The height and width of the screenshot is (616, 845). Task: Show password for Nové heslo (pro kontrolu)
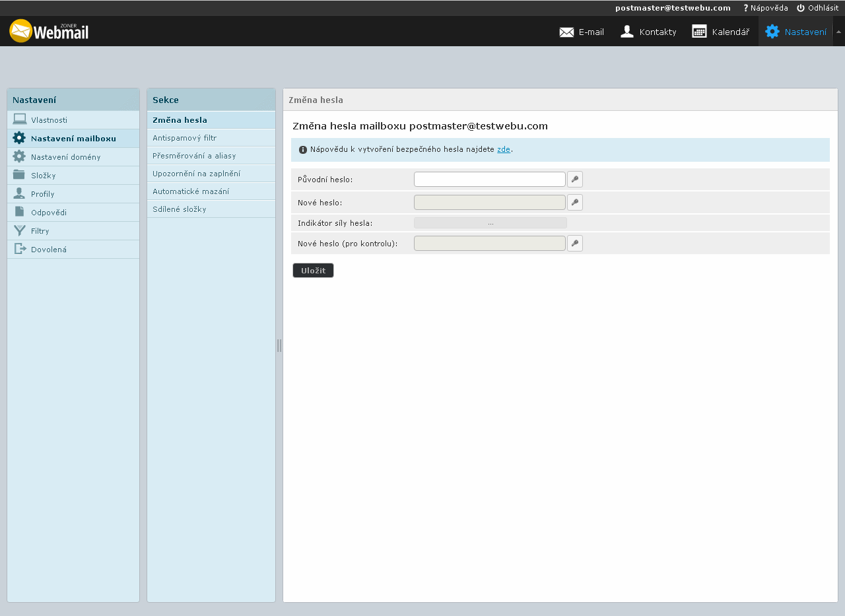point(575,244)
